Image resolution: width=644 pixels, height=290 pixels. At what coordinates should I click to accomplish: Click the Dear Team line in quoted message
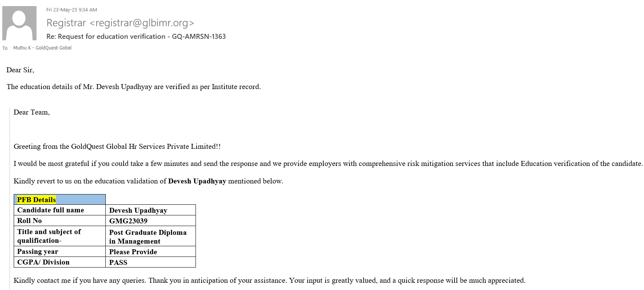tap(32, 112)
